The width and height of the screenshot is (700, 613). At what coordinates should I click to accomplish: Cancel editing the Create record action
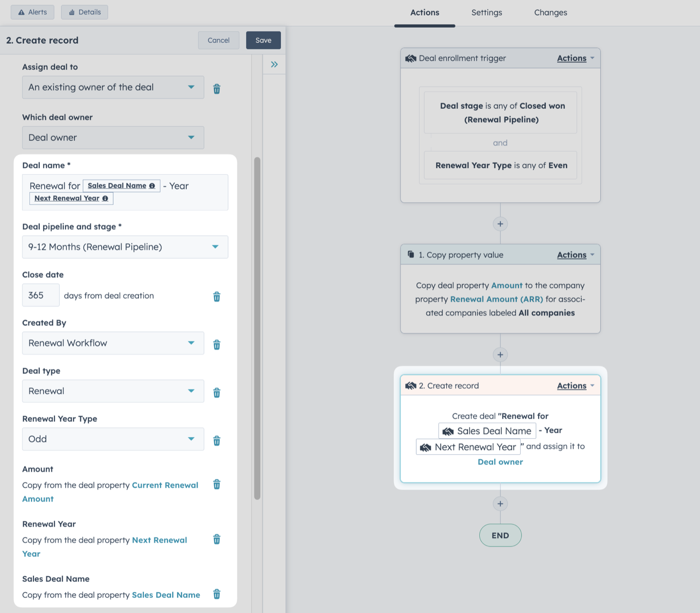pos(219,40)
